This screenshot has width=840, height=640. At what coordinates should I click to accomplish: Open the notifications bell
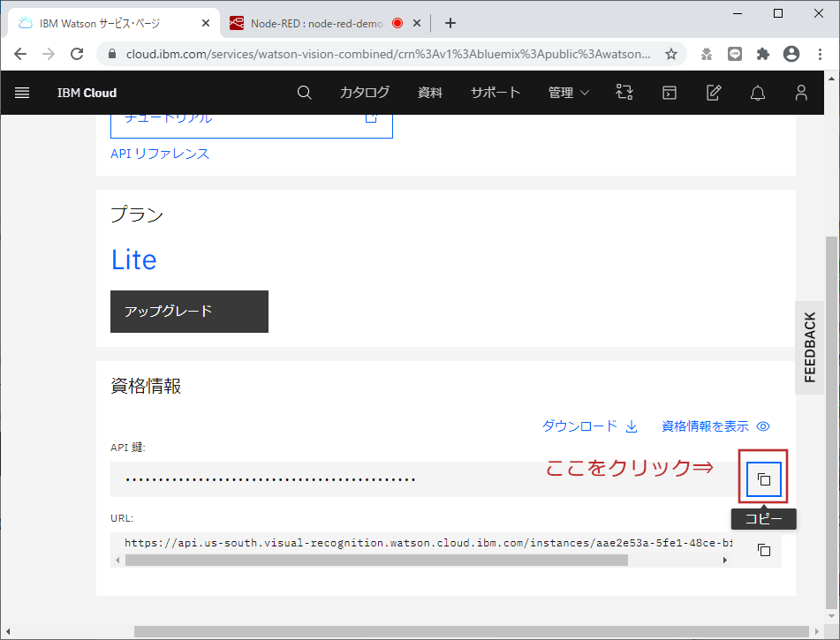pos(757,93)
